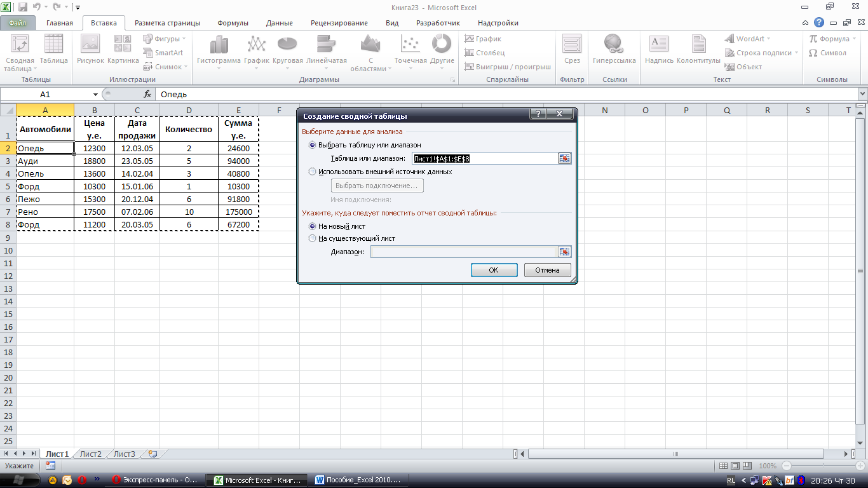Screen dimensions: 868x488
Task: Insert a Надпись text box
Action: coord(659,50)
